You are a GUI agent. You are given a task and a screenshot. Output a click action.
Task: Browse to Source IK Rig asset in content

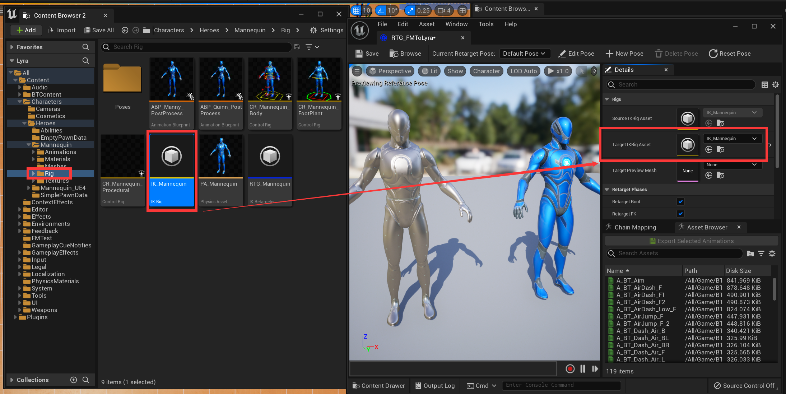tap(720, 123)
